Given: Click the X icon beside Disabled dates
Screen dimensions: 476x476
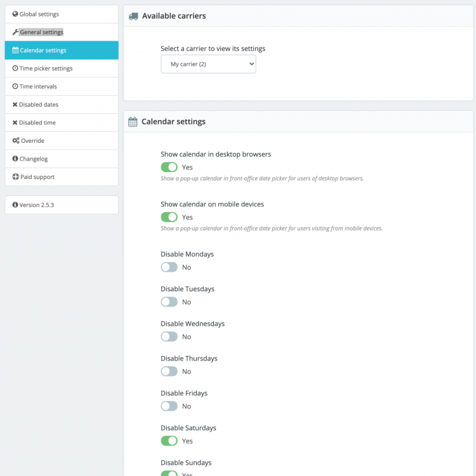Looking at the screenshot, I should tap(15, 104).
